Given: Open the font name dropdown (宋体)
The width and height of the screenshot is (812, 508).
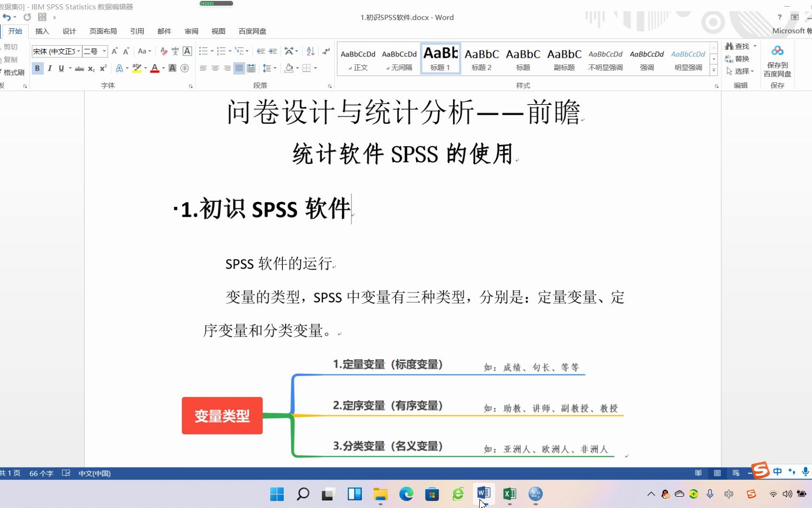Looking at the screenshot, I should [x=78, y=51].
